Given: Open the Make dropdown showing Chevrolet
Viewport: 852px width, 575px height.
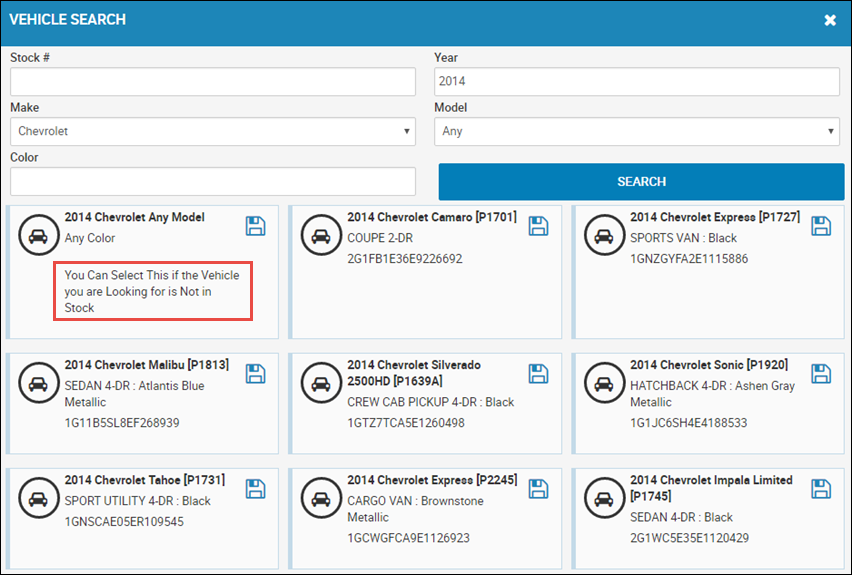Looking at the screenshot, I should [x=213, y=132].
